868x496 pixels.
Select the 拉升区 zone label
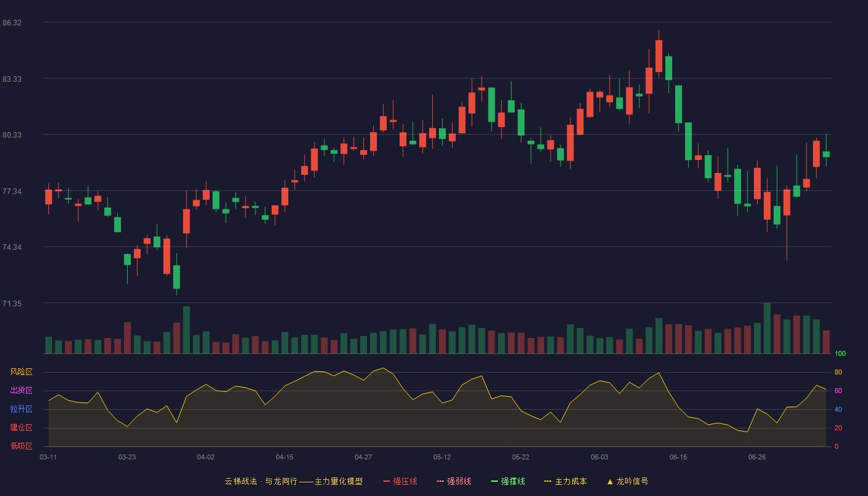21,409
